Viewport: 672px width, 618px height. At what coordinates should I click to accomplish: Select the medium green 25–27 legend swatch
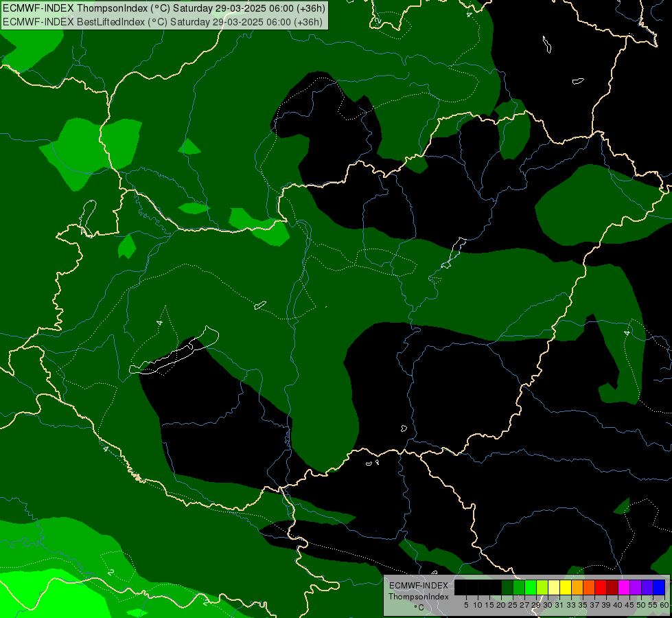pos(519,587)
